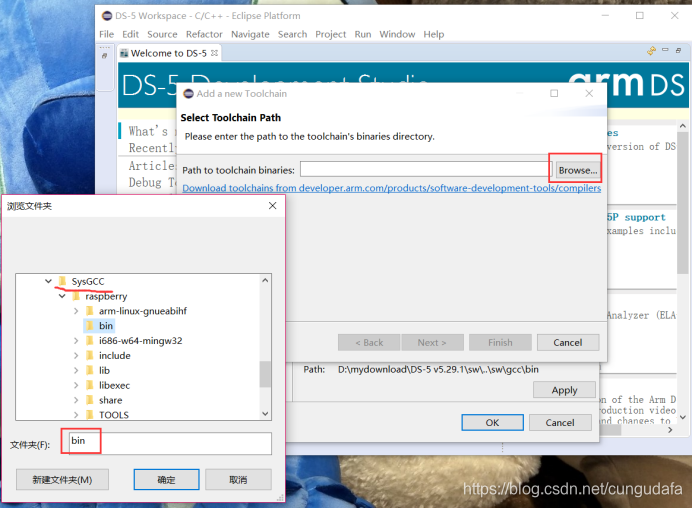The height and width of the screenshot is (508, 693).
Task: Click the Path to toolchain binaries field
Action: (x=426, y=170)
